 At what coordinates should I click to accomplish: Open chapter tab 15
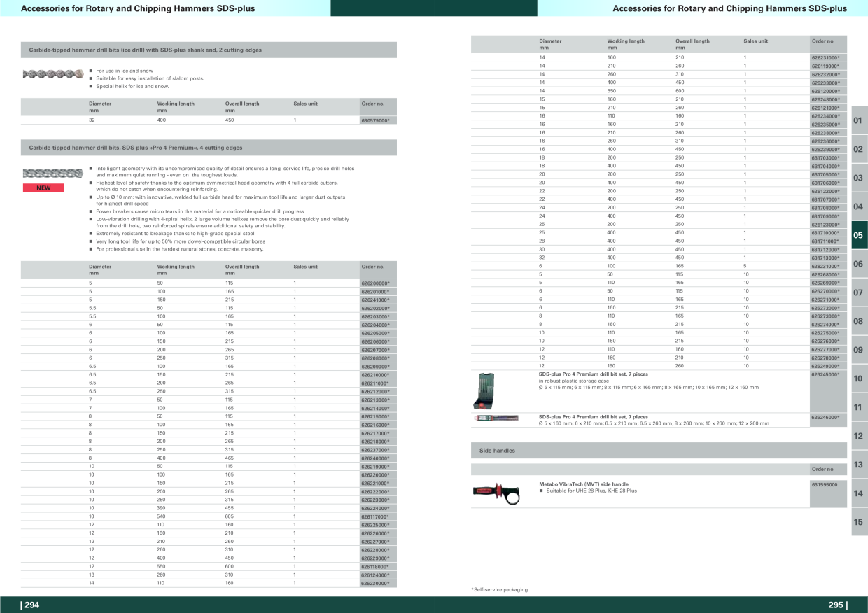859,522
